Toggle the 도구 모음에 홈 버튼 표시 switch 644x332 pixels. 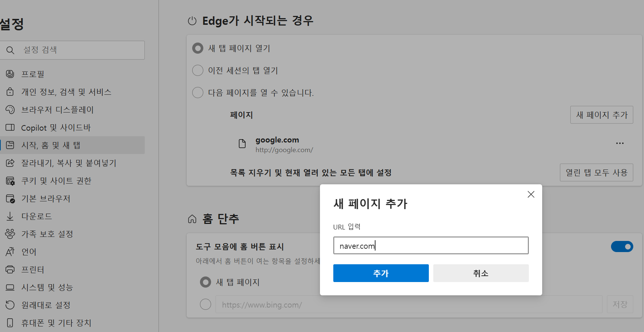click(622, 247)
